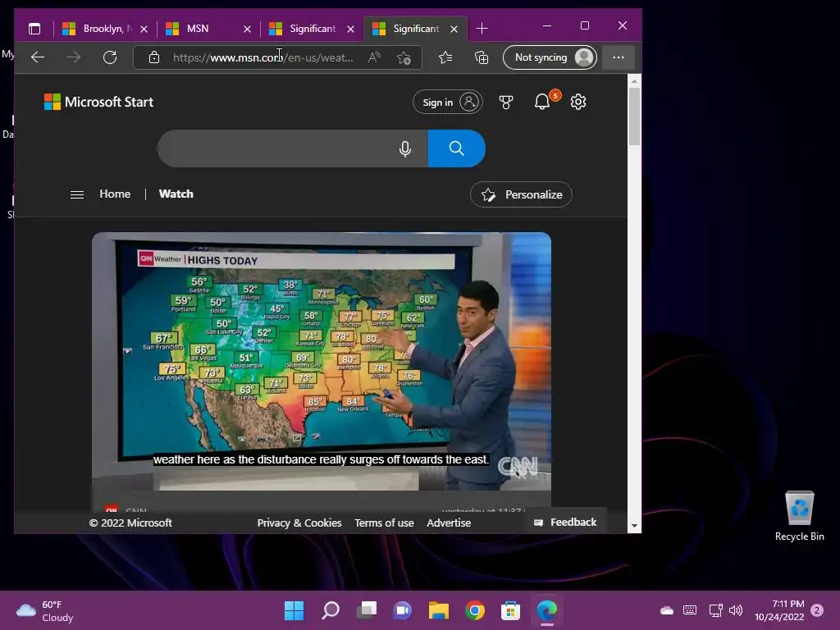Reload the page with the refresh icon
Viewport: 840px width, 630px height.
pyautogui.click(x=110, y=57)
